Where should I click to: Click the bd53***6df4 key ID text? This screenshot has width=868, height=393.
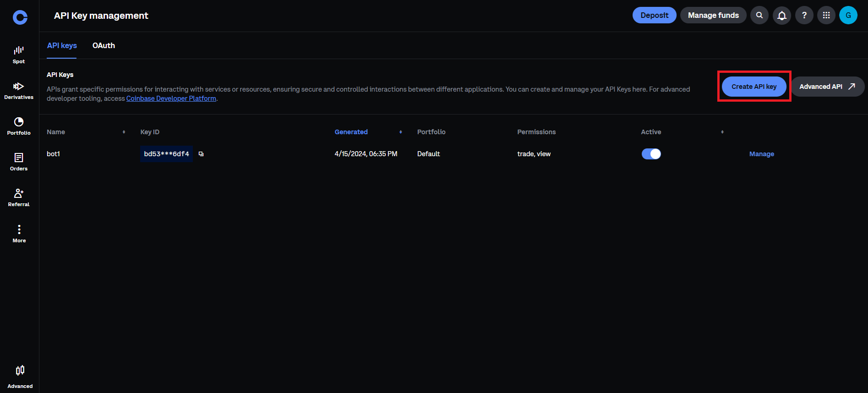(166, 154)
